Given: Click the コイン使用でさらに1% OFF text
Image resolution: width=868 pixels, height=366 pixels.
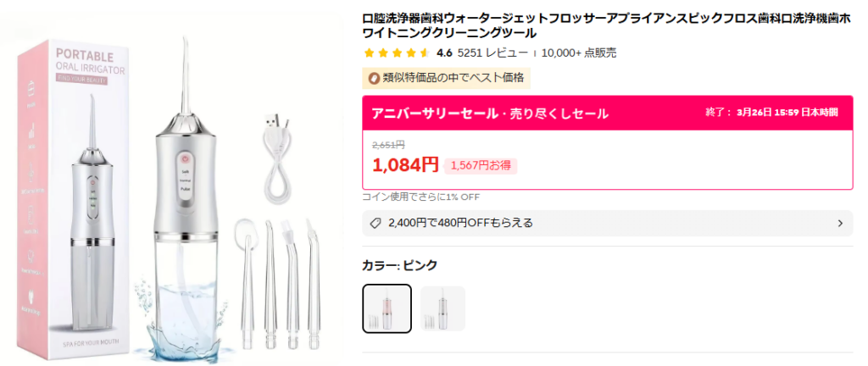Looking at the screenshot, I should point(421,197).
